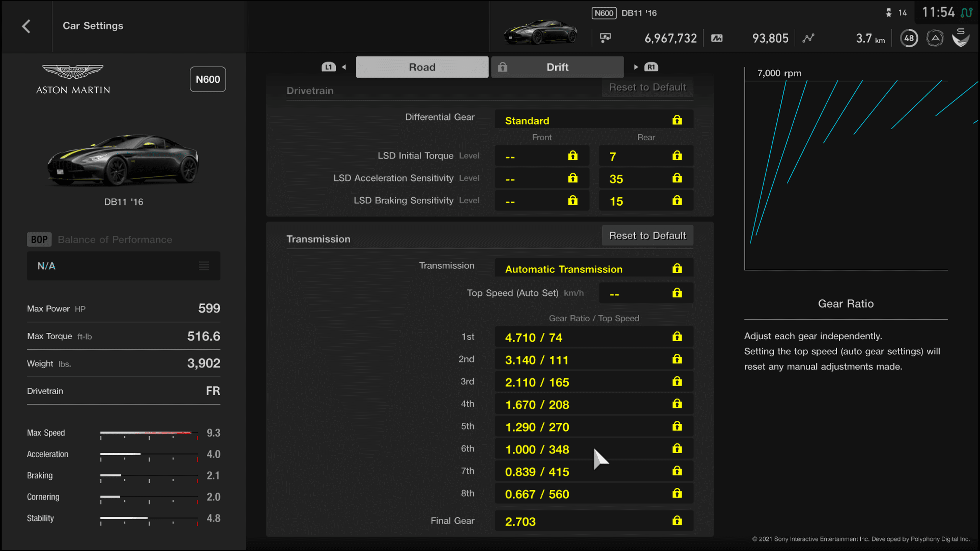Reset Drivetrain settings to default

tap(647, 87)
